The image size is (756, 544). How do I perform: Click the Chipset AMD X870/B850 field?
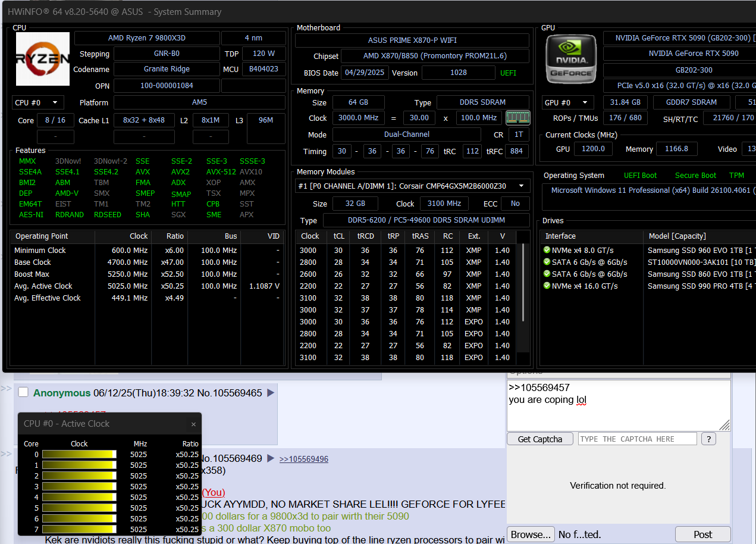coord(436,56)
